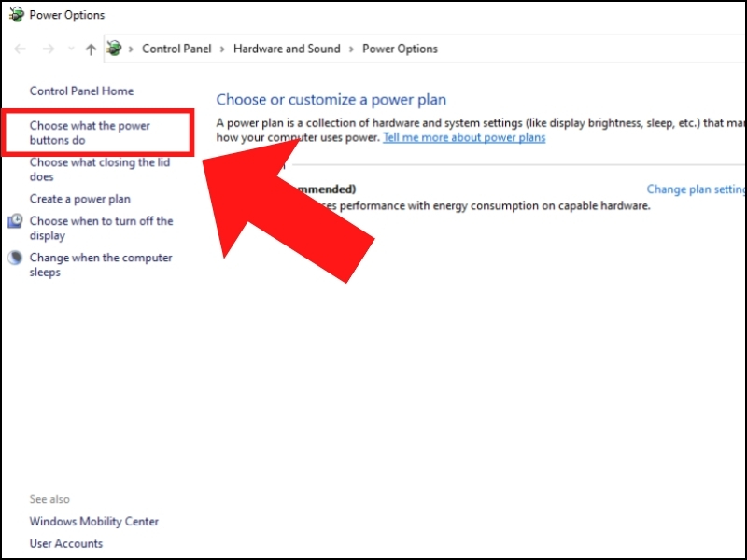This screenshot has height=560, width=747.
Task: Open User Accounts under See also
Action: [x=66, y=544]
